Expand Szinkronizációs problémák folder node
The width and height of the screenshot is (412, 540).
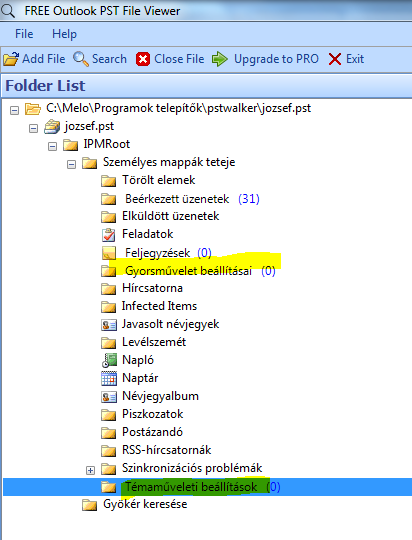[x=90, y=470]
